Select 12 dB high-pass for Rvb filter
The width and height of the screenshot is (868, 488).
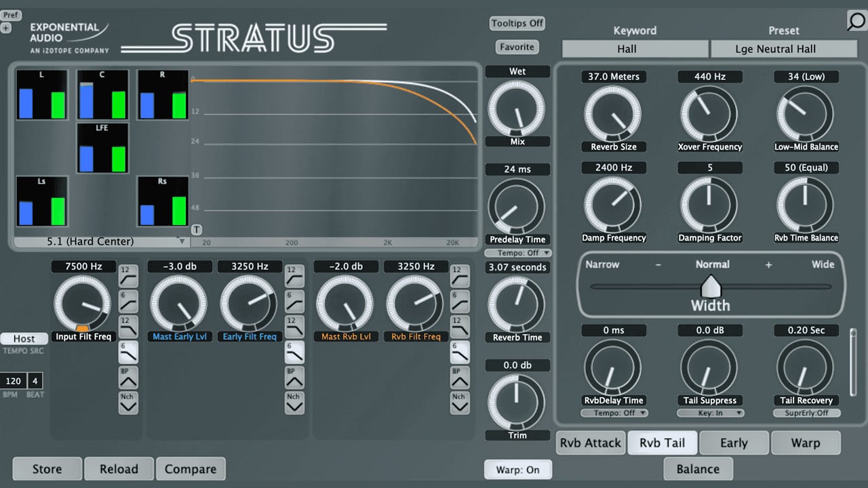pos(460,276)
